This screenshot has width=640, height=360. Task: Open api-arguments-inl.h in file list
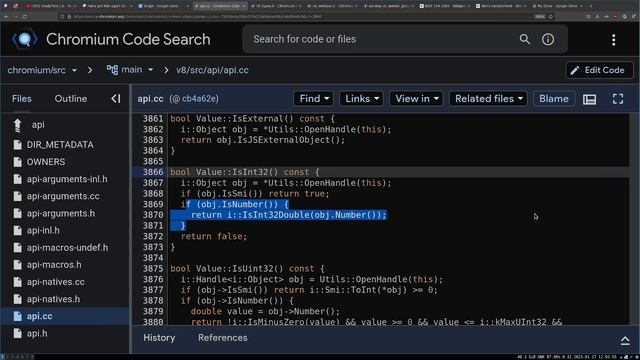tap(67, 179)
